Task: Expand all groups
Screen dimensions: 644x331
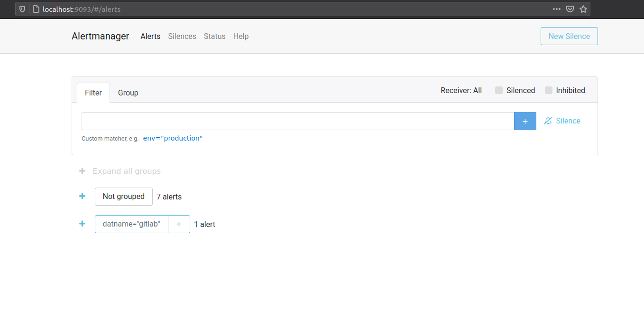Action: coord(126,171)
